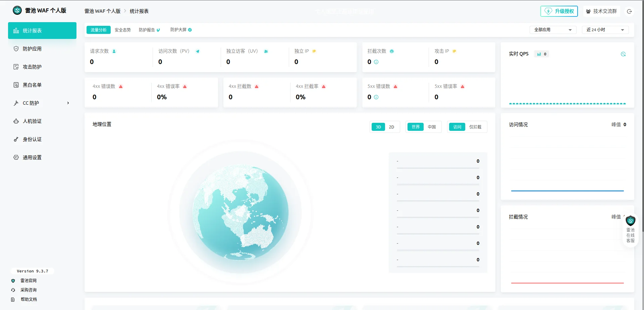This screenshot has width=644, height=310.
Task: Open the 雷池官网 link
Action: (x=29, y=280)
